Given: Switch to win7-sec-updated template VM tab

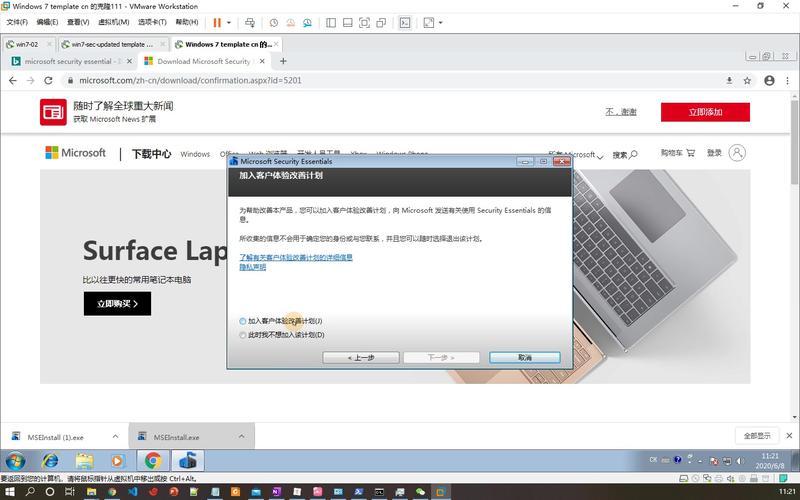Looking at the screenshot, I should [x=112, y=44].
